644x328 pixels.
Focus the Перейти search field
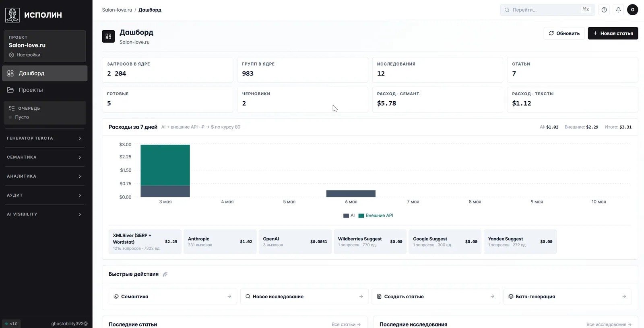(x=548, y=10)
